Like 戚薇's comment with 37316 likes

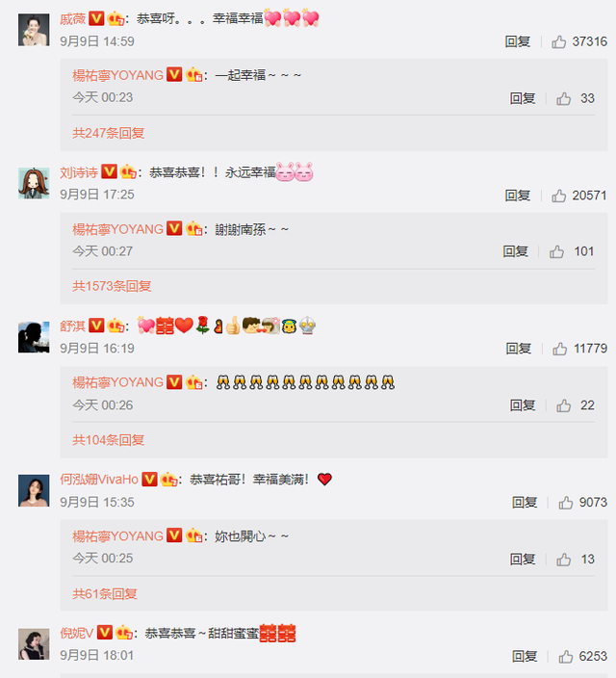[558, 42]
